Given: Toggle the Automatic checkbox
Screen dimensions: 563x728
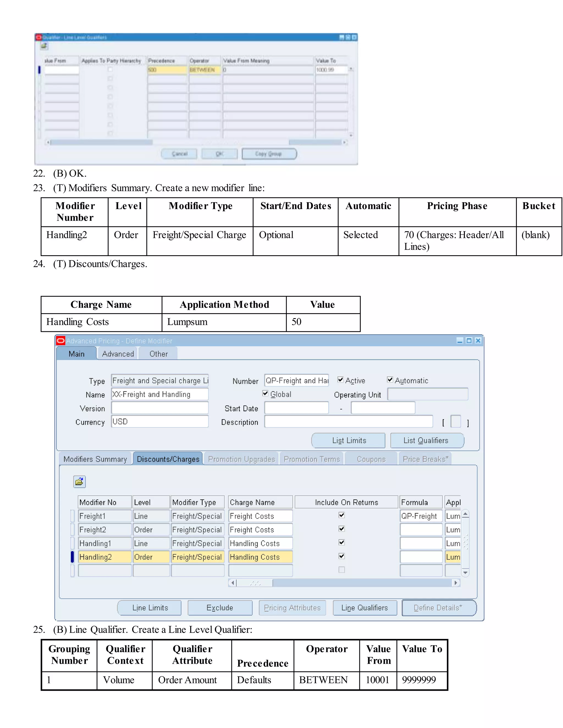Looking at the screenshot, I should [x=390, y=380].
